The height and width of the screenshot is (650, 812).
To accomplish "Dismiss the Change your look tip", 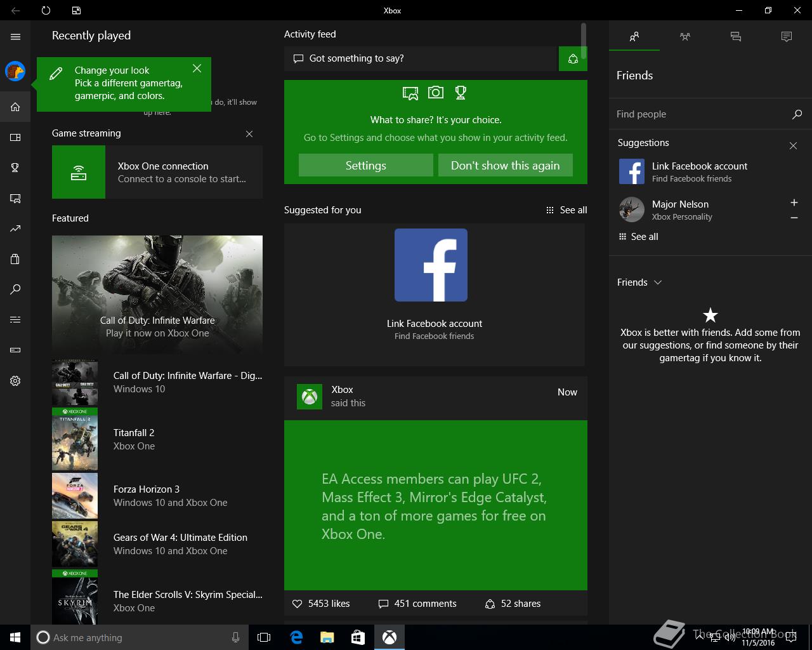I will [197, 68].
